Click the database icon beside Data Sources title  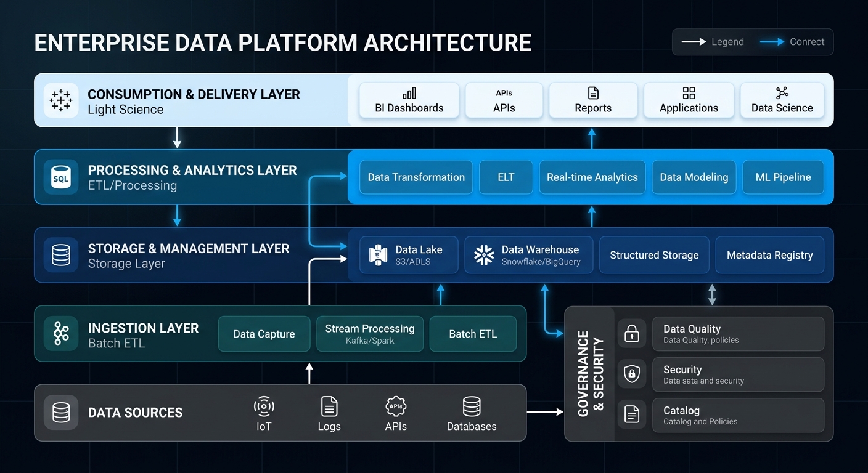[x=61, y=413]
